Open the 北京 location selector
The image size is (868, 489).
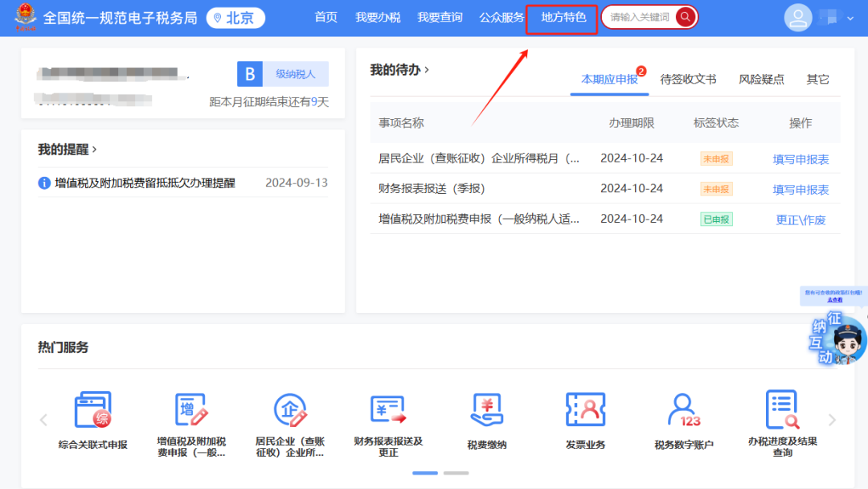click(x=235, y=17)
